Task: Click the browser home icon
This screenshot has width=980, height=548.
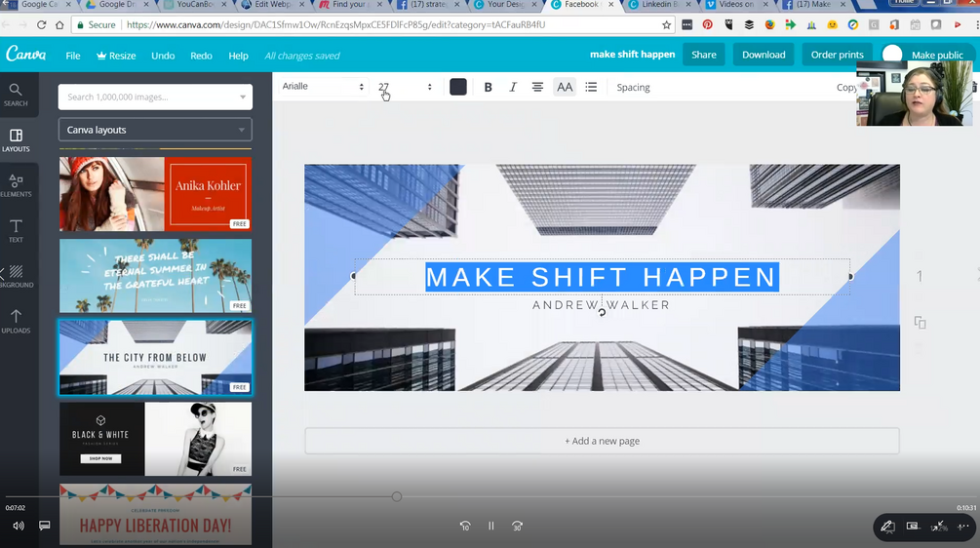Action: point(59,25)
